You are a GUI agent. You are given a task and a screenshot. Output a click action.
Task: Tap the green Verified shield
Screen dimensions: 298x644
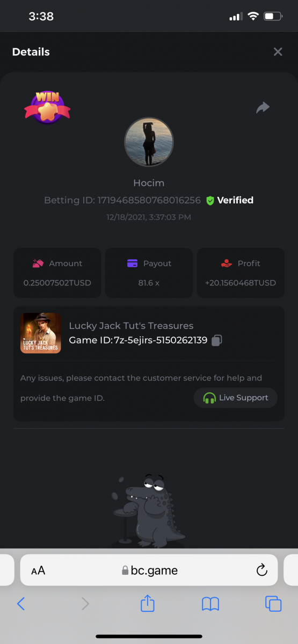click(x=210, y=200)
